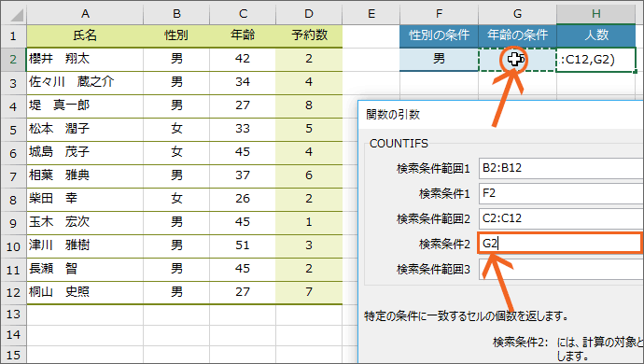Click age 33 in row 5
Viewport: 644px width, 364px height.
(x=243, y=129)
